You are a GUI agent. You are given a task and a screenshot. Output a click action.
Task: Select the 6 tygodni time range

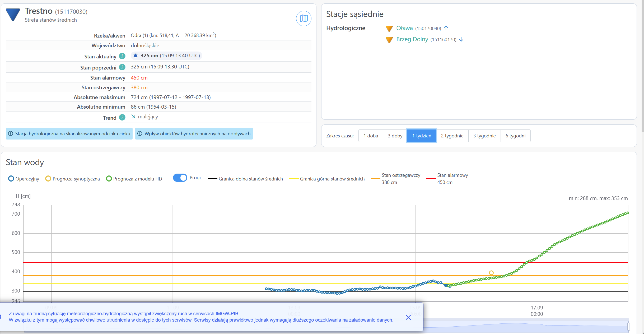coord(515,136)
